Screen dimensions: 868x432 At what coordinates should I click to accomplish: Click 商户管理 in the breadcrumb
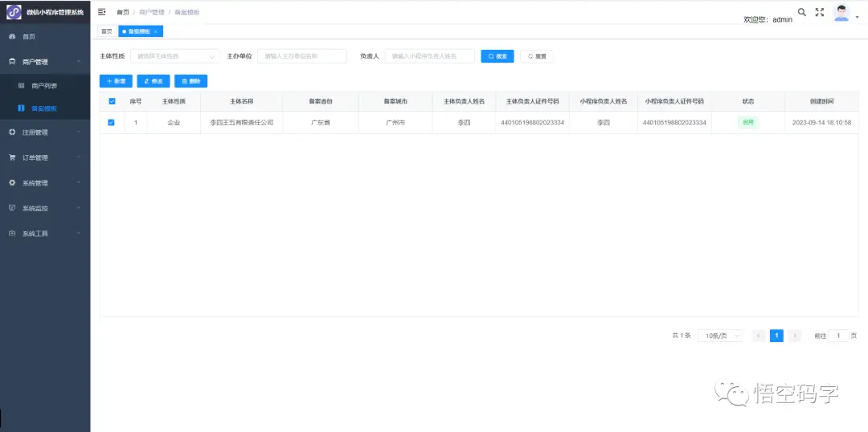click(x=152, y=12)
